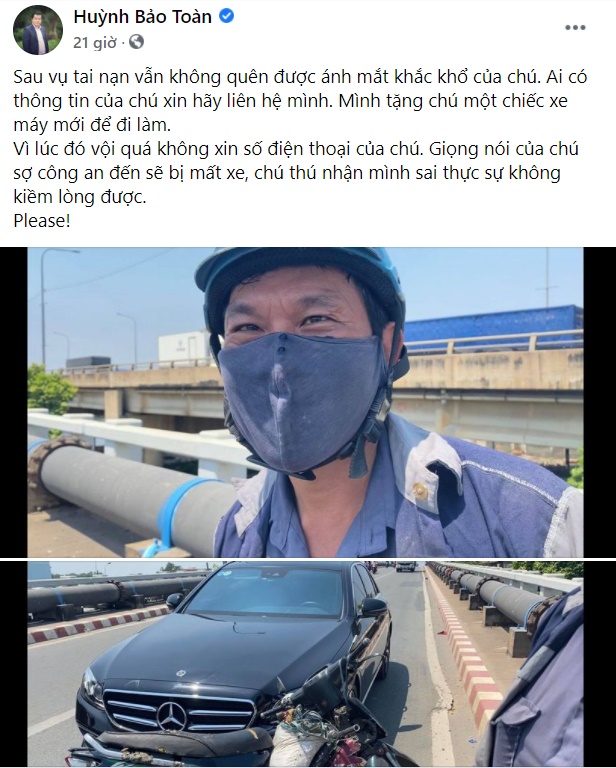
Task: Open the post permalink via '21 giờ' timestamp
Action: pyautogui.click(x=95, y=43)
